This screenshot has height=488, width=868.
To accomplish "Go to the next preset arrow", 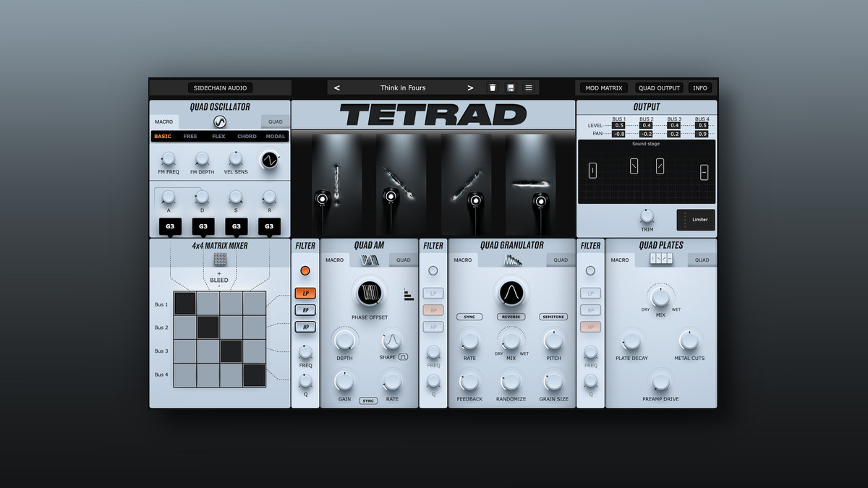I will point(470,87).
